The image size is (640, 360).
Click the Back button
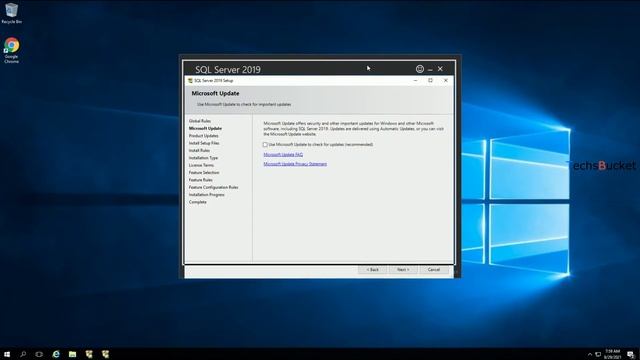(372, 270)
